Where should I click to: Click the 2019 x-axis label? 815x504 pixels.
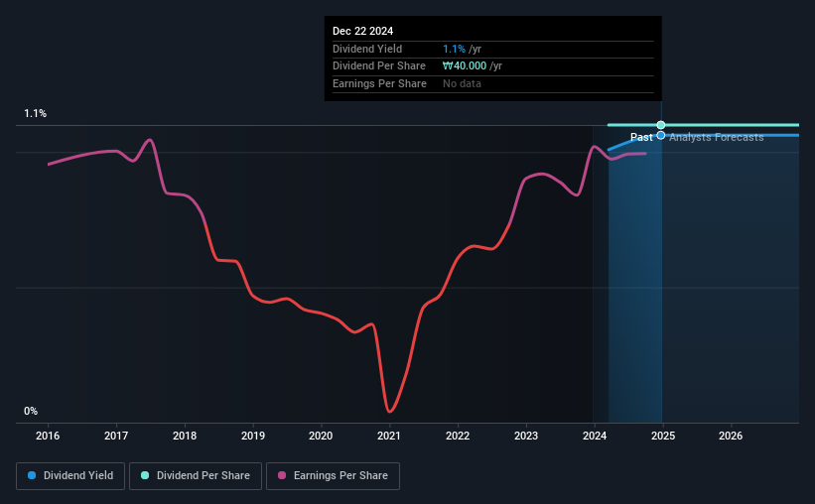click(253, 436)
